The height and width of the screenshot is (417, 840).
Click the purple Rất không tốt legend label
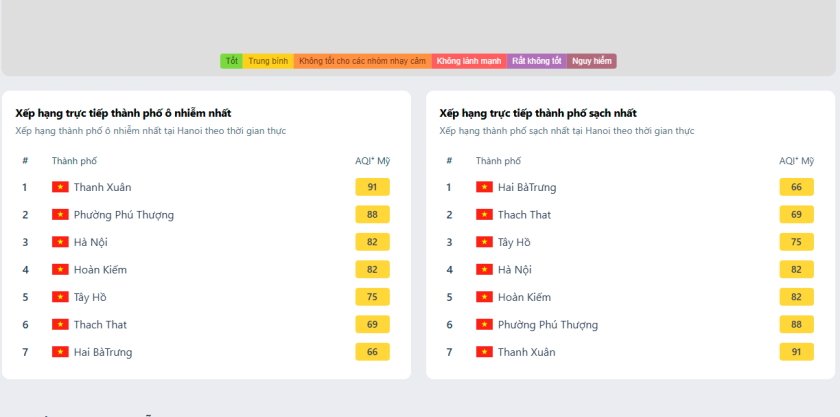point(537,61)
